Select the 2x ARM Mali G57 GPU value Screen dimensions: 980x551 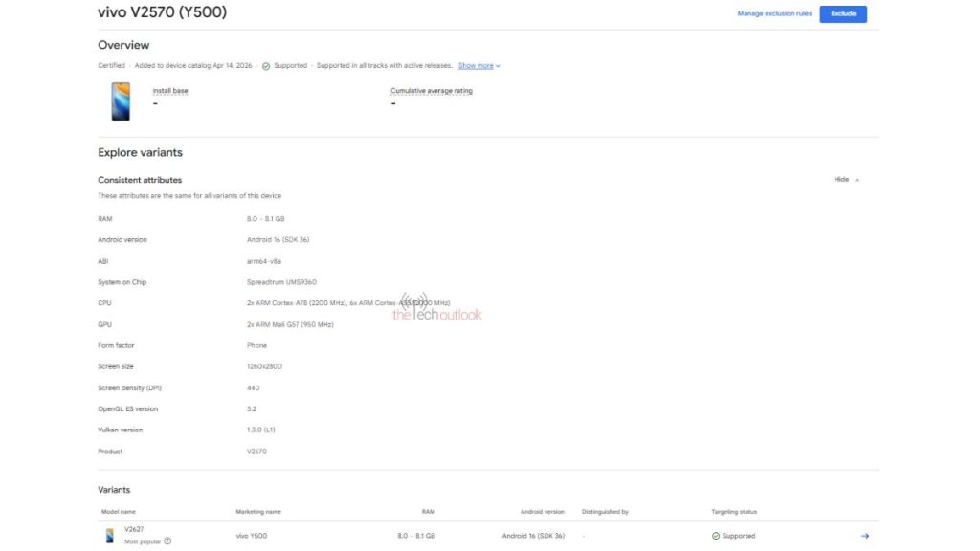click(x=290, y=325)
